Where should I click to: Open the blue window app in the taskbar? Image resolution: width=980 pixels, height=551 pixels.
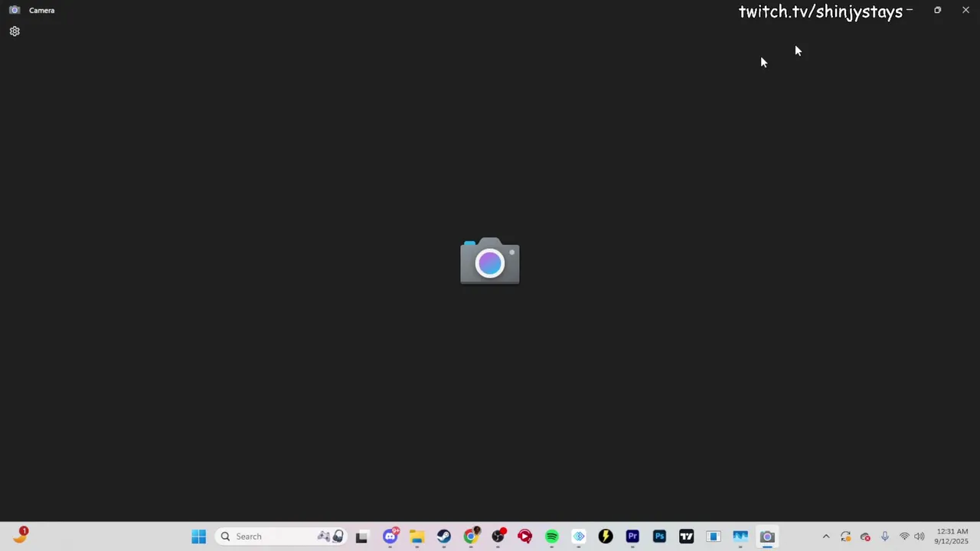click(714, 536)
